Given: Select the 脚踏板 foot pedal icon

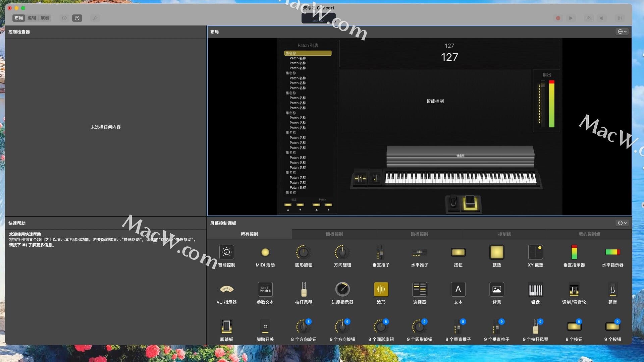Looking at the screenshot, I should 226,326.
